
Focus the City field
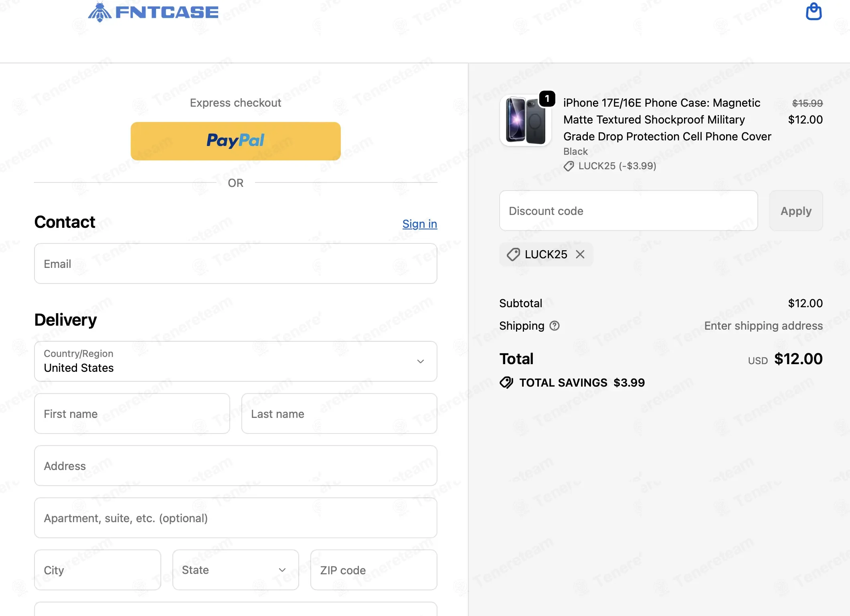[97, 570]
